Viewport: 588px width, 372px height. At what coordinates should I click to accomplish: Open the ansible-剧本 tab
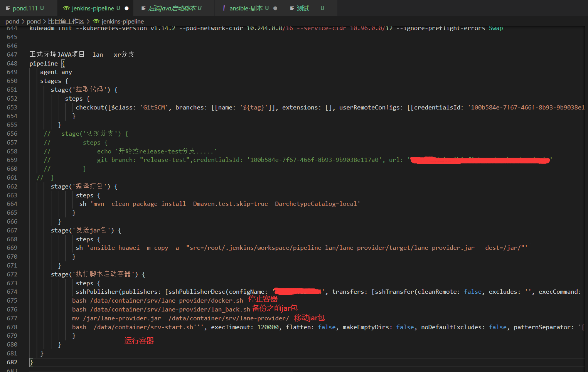(x=248, y=8)
